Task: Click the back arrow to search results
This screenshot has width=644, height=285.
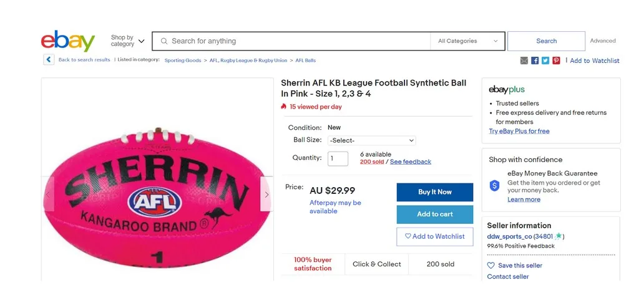Action: click(49, 60)
